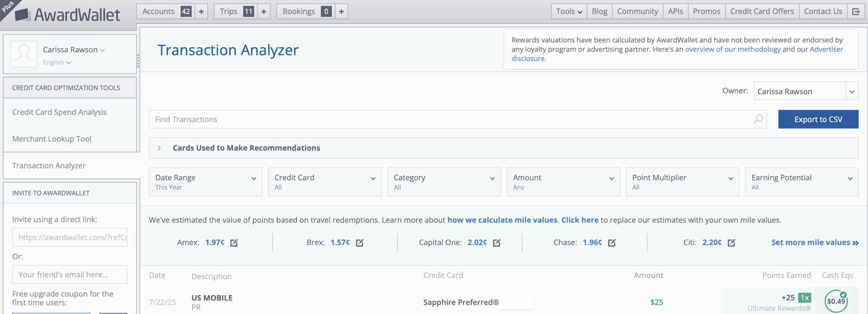This screenshot has width=868, height=314.
Task: Click how we calculate mile values link
Action: coord(502,220)
